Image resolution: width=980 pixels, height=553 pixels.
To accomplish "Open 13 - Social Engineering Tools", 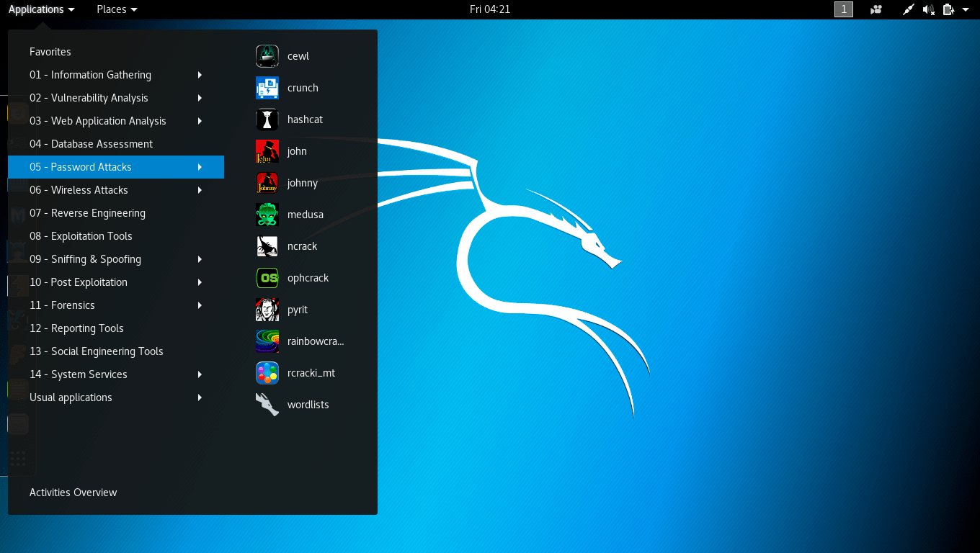I will point(116,351).
